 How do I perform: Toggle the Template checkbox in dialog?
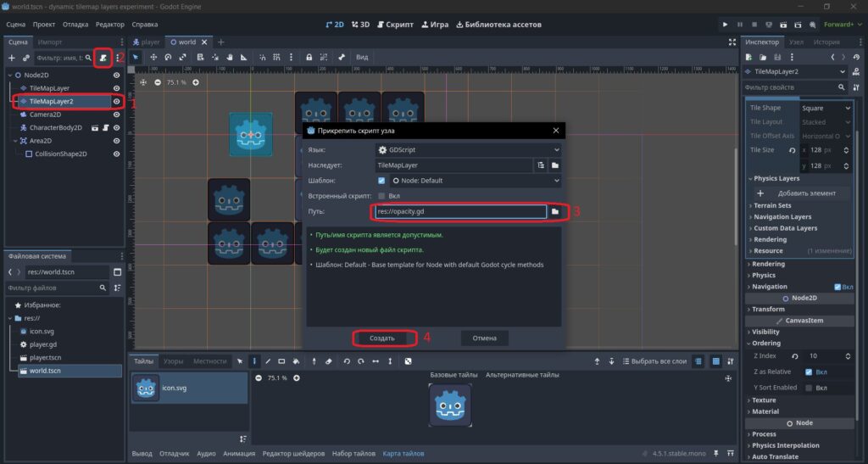click(x=381, y=181)
